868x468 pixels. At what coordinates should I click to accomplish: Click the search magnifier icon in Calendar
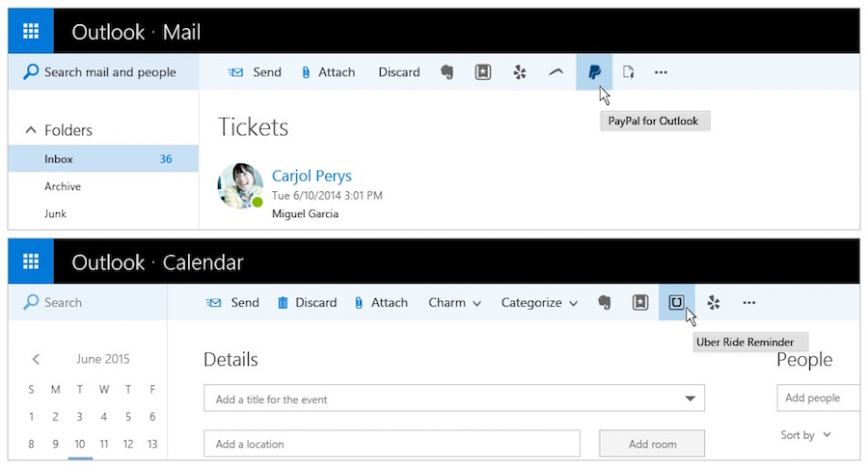coord(31,302)
